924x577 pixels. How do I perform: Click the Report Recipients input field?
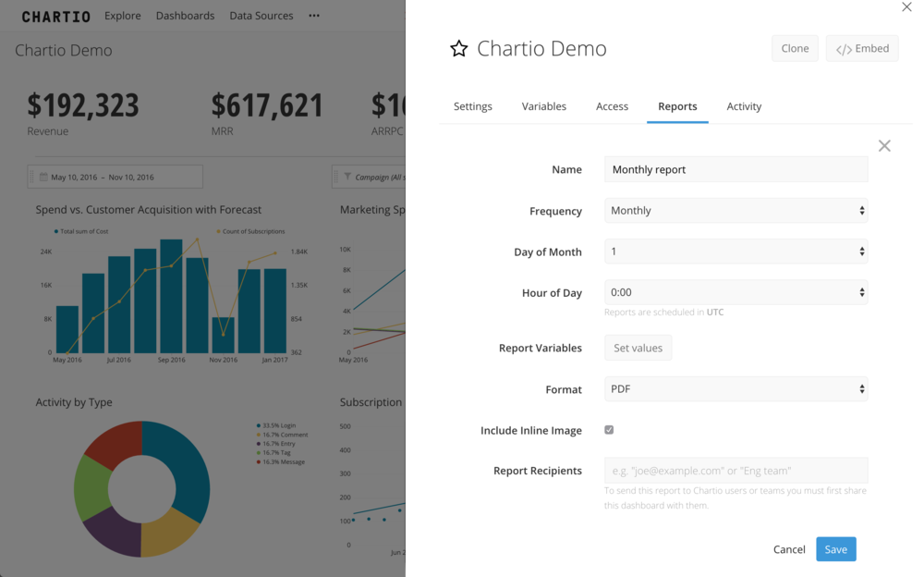736,471
